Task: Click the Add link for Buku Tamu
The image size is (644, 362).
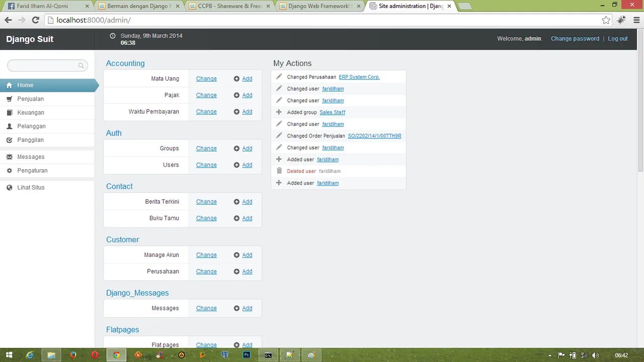Action: coord(247,219)
